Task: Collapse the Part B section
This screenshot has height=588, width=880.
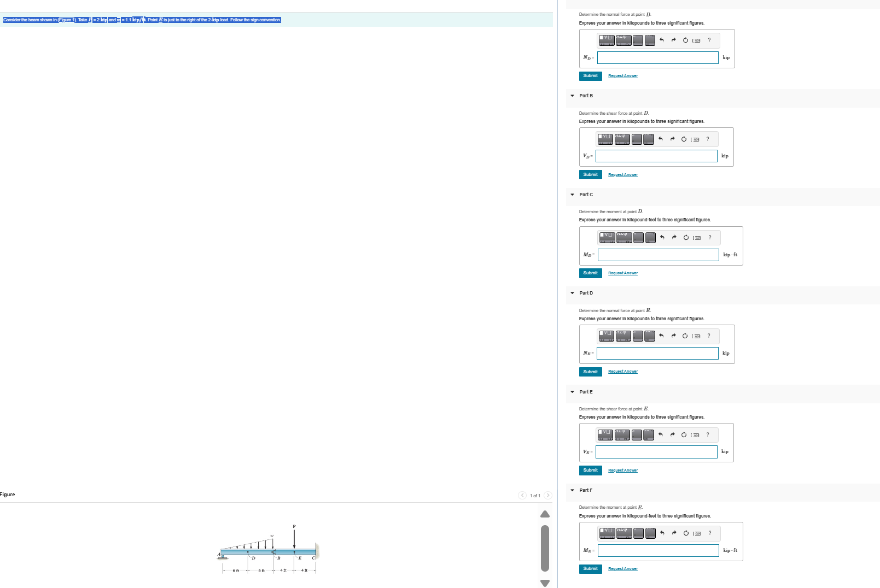Action: pos(573,96)
